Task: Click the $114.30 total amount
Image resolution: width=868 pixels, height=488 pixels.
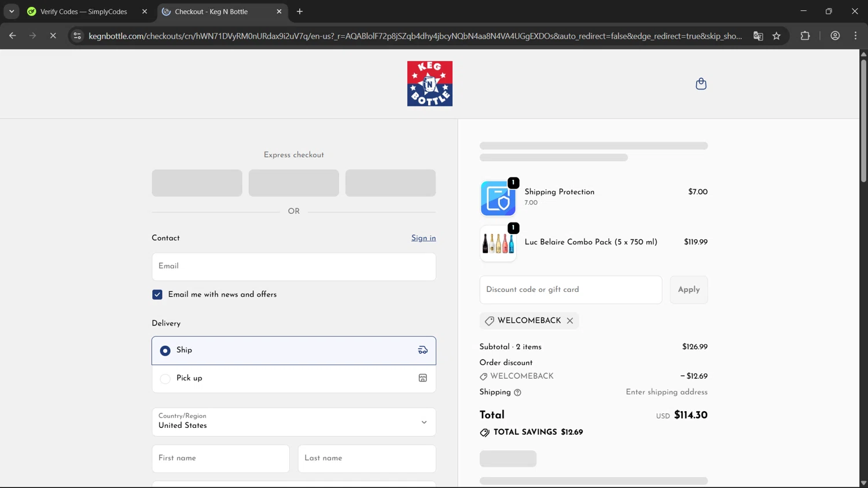Action: [x=690, y=415]
